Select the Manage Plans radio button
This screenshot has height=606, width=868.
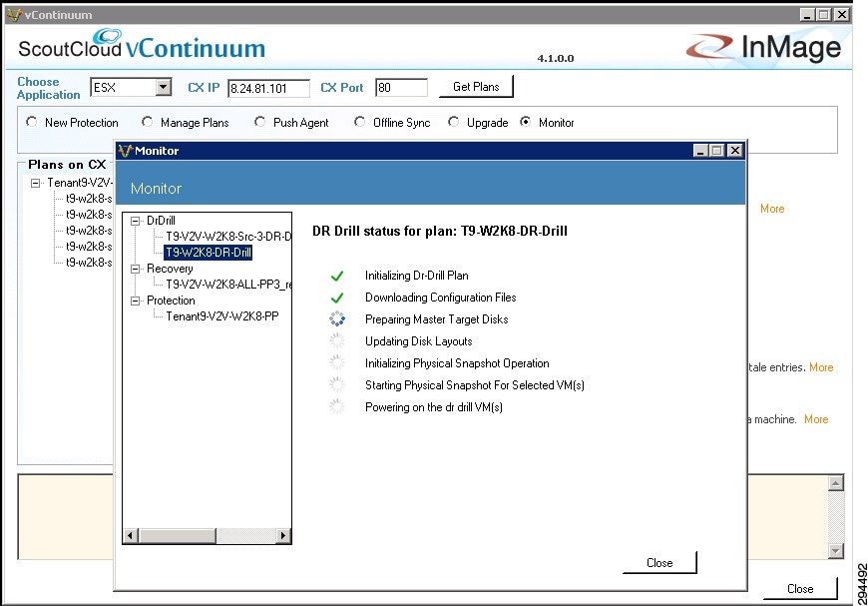(x=147, y=122)
